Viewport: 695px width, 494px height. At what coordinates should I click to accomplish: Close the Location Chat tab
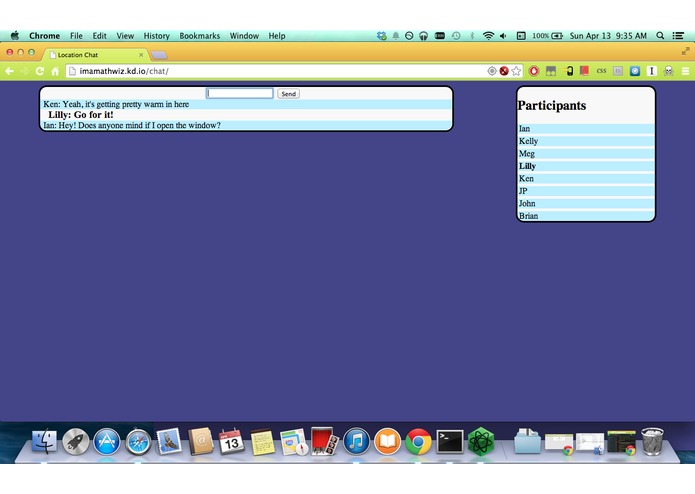[x=141, y=55]
